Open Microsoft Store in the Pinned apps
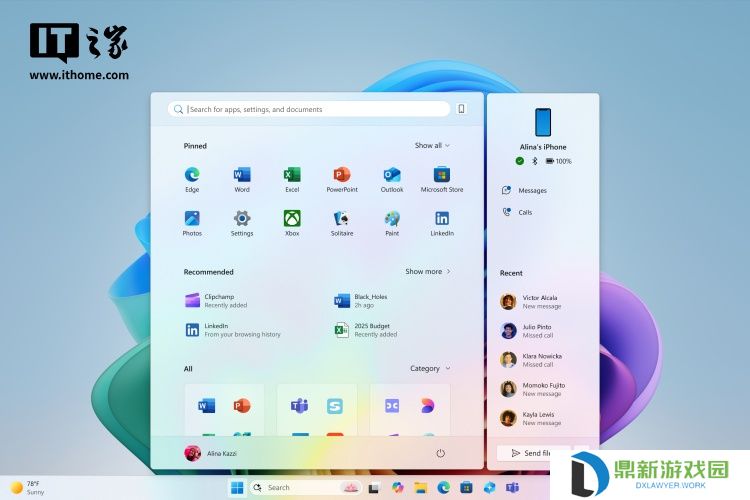 tap(442, 179)
